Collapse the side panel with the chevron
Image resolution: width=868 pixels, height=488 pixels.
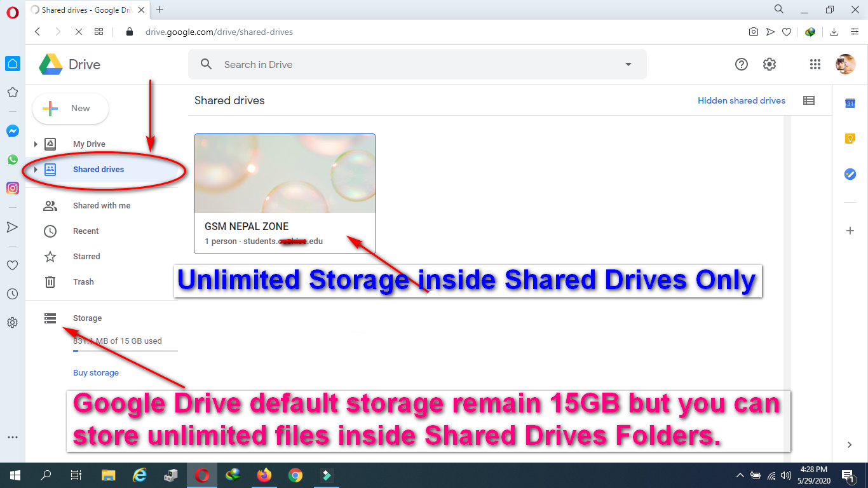[850, 445]
